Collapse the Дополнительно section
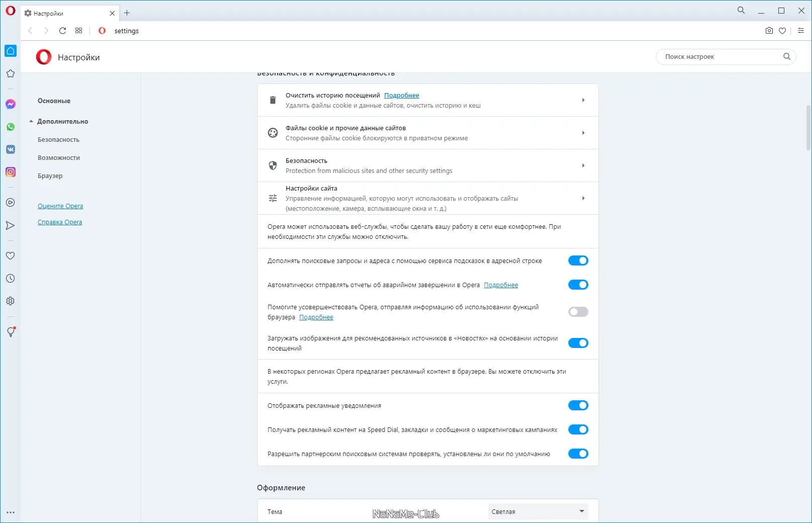Image resolution: width=812 pixels, height=523 pixels. (58, 121)
